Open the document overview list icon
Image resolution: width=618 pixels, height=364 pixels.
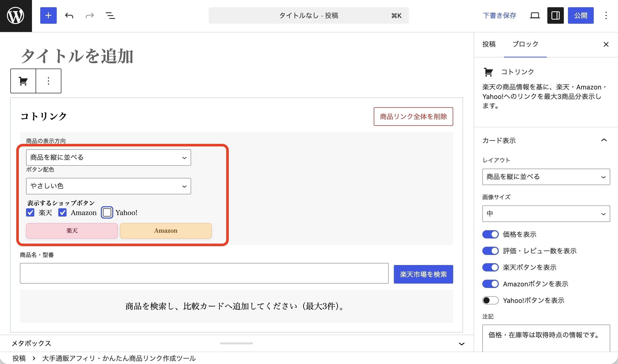coord(110,15)
